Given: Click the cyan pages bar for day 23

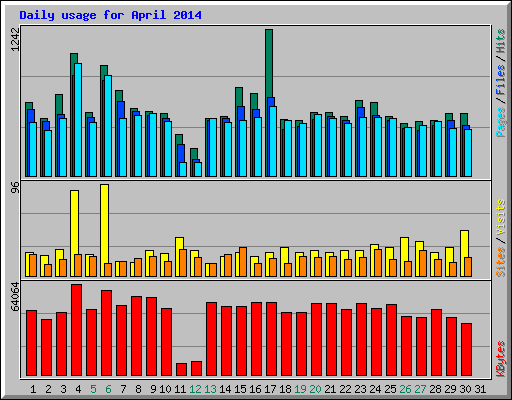Looking at the screenshot, I should click(x=363, y=147).
